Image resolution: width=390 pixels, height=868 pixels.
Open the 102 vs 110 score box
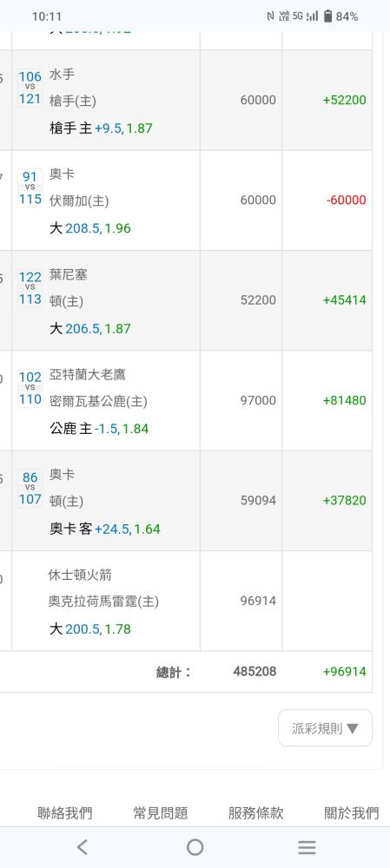click(x=30, y=388)
